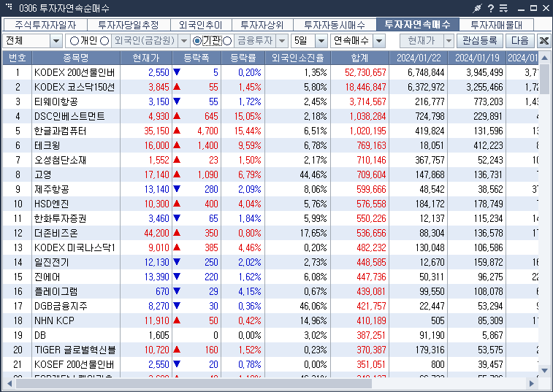Click the horizontal scrollbar thumb
Image resolution: width=553 pixels, height=392 pixels.
pyautogui.click(x=194, y=383)
